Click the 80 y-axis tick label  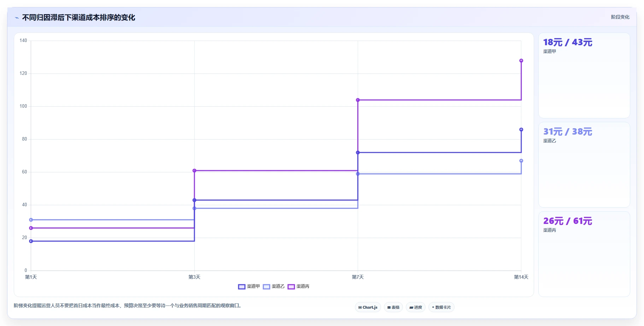coord(24,139)
